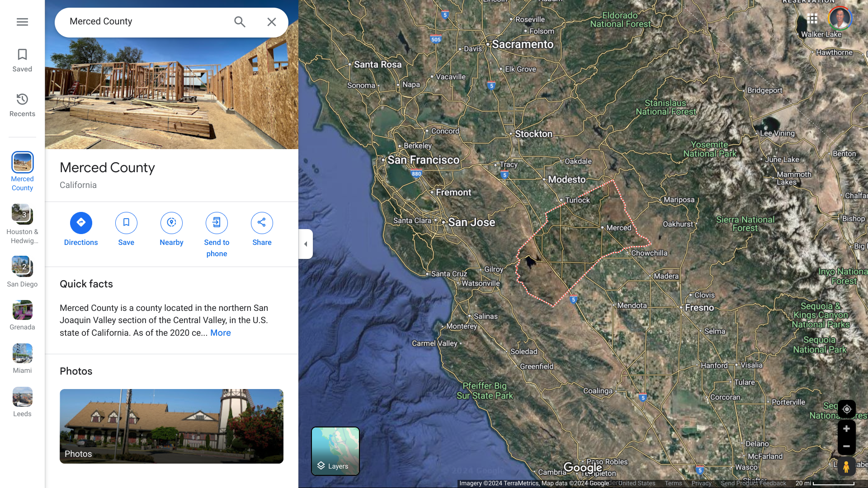Open Merced County Photos thumbnail
The height and width of the screenshot is (488, 868).
pyautogui.click(x=171, y=426)
